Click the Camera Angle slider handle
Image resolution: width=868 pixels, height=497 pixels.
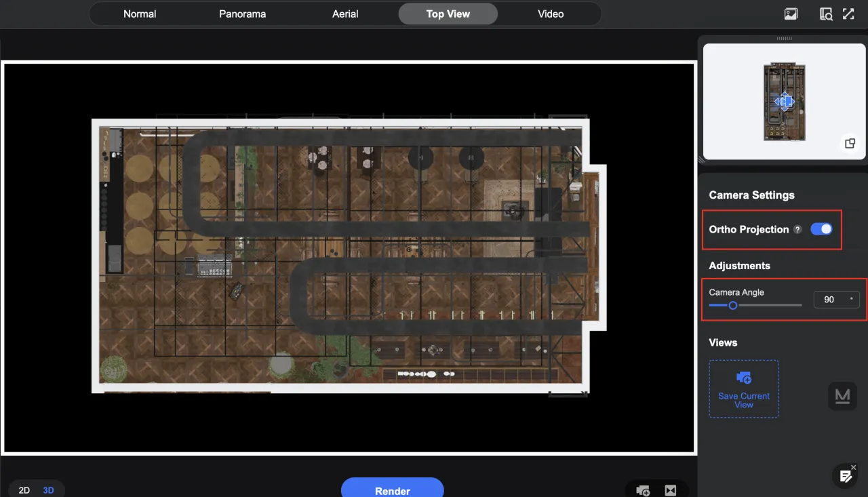click(x=733, y=305)
